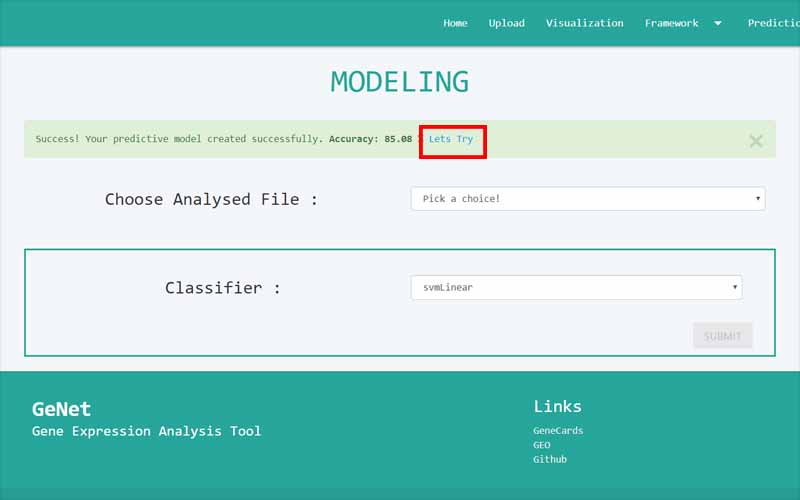Viewport: 800px width, 500px height.
Task: Open the Upload page
Action: (x=506, y=23)
